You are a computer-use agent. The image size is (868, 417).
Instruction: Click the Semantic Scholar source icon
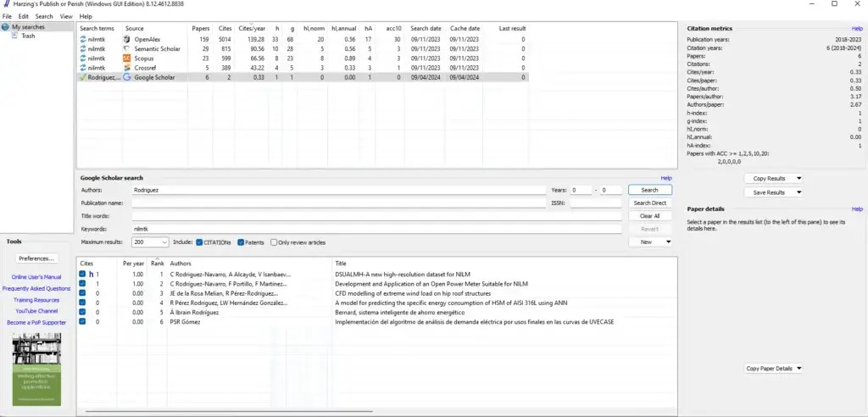(128, 48)
